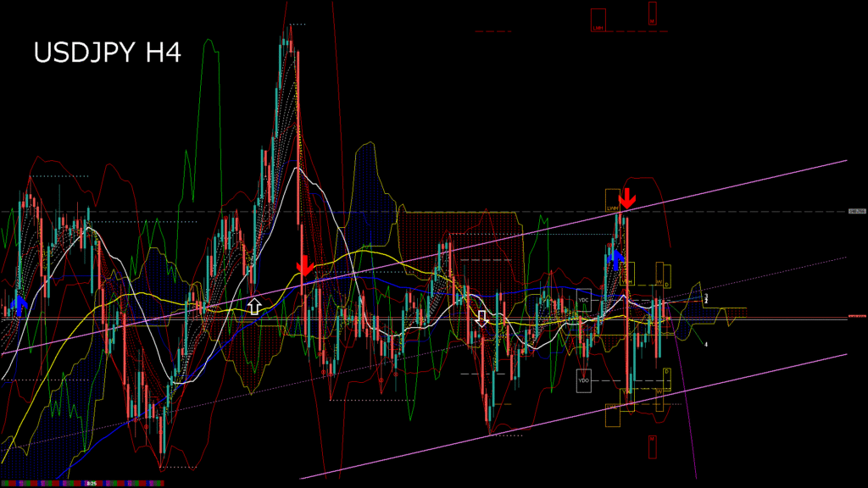Select the YDO label box
This screenshot has height=488, width=868.
(x=583, y=380)
